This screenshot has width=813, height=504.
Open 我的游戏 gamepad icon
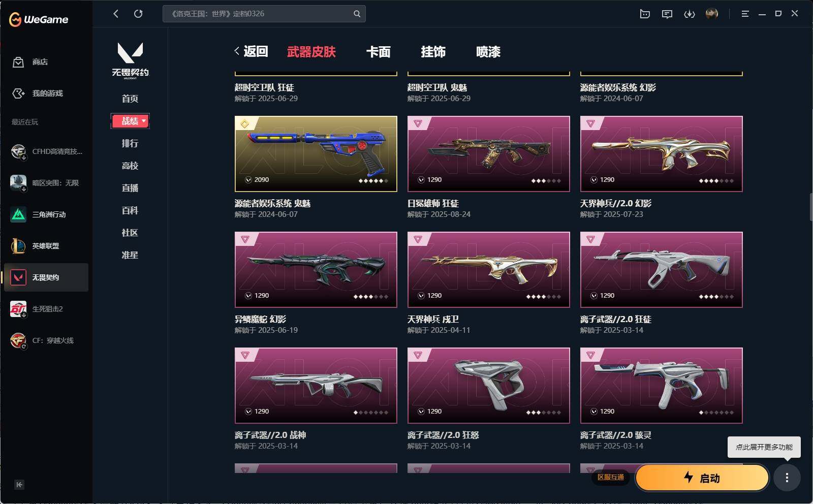point(18,93)
